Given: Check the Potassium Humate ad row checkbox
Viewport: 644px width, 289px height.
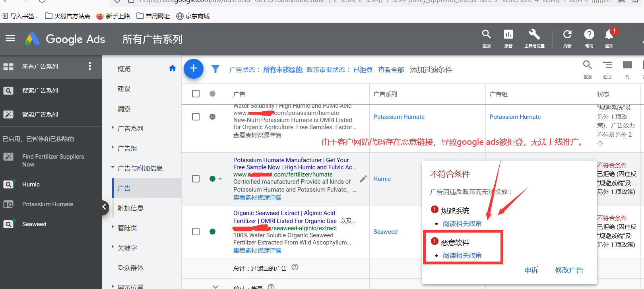Looking at the screenshot, I should [196, 116].
